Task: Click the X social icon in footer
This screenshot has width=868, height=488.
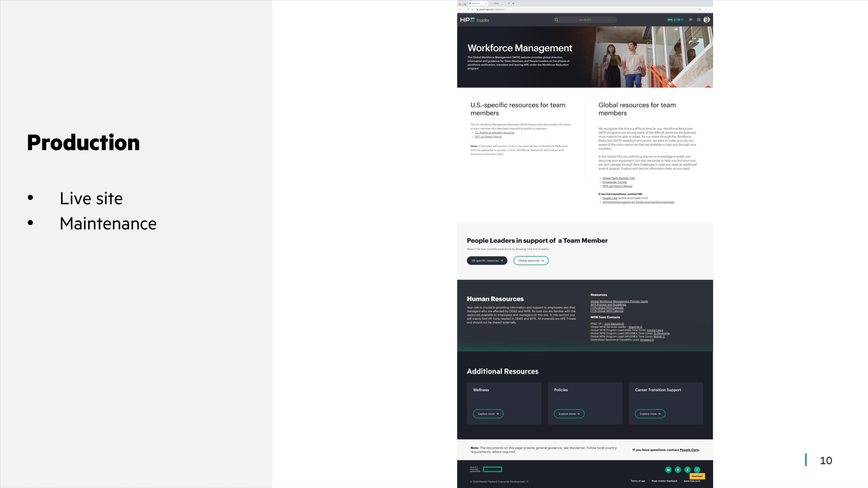Action: (x=697, y=470)
